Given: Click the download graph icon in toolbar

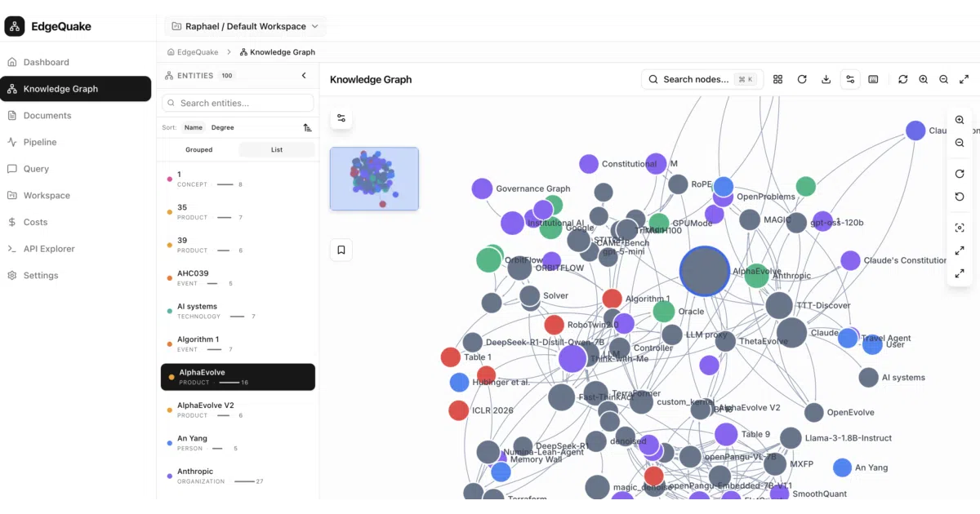Looking at the screenshot, I should click(x=826, y=79).
